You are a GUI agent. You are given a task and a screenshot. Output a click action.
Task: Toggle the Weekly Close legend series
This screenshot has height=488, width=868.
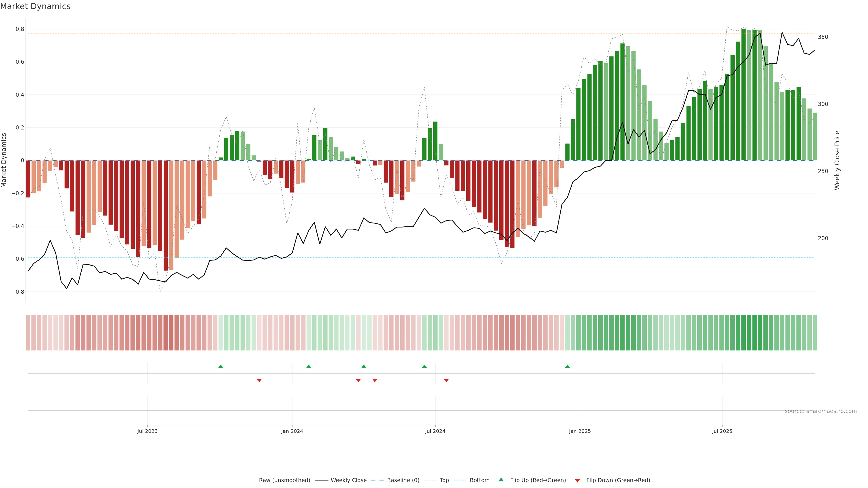(348, 480)
